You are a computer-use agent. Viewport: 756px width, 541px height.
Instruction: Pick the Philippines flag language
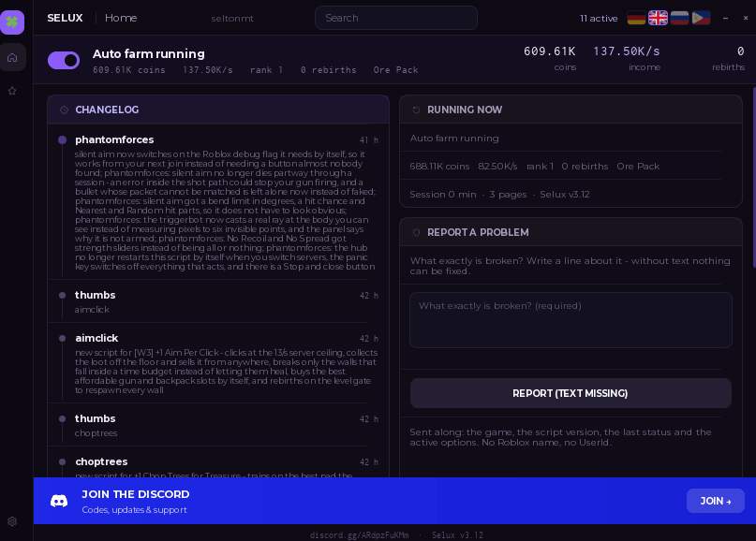701,18
